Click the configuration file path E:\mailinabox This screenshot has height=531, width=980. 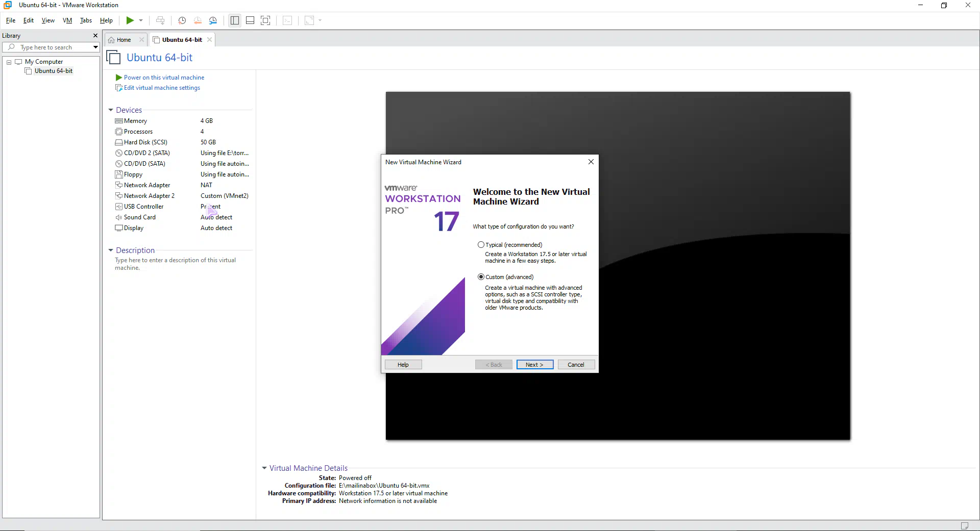click(384, 486)
